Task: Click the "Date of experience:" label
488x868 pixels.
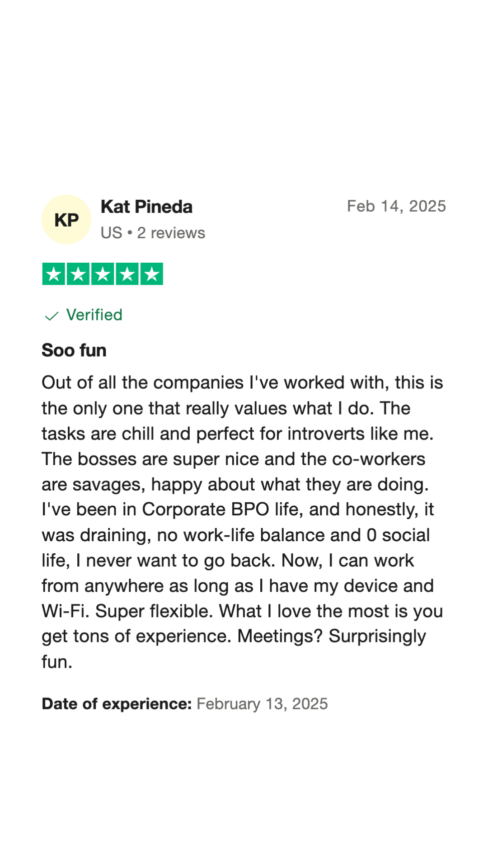Action: [117, 704]
